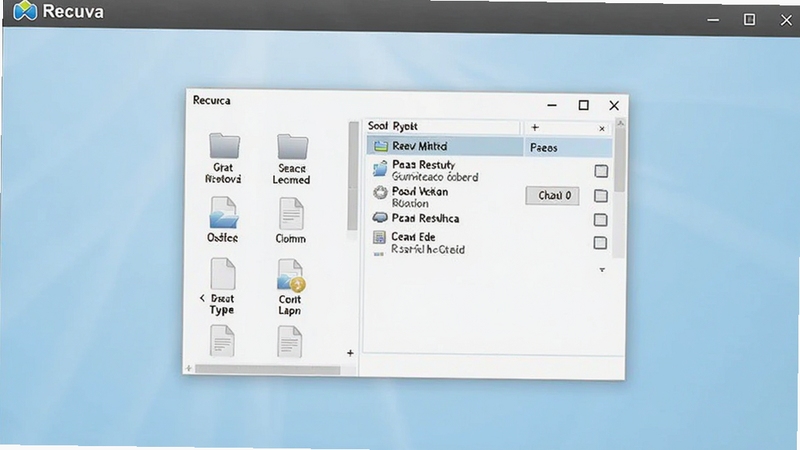Select the Corit Lapn file icon
This screenshot has width=800, height=450.
point(291,275)
